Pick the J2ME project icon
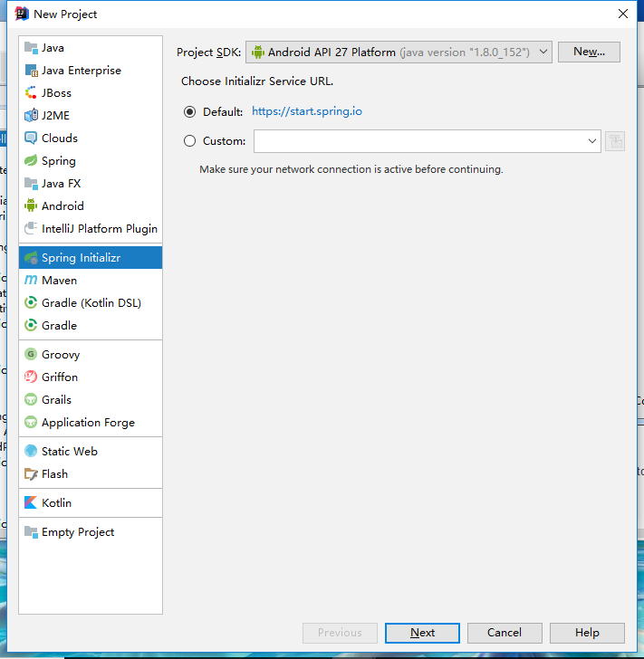This screenshot has height=659, width=644. click(31, 116)
